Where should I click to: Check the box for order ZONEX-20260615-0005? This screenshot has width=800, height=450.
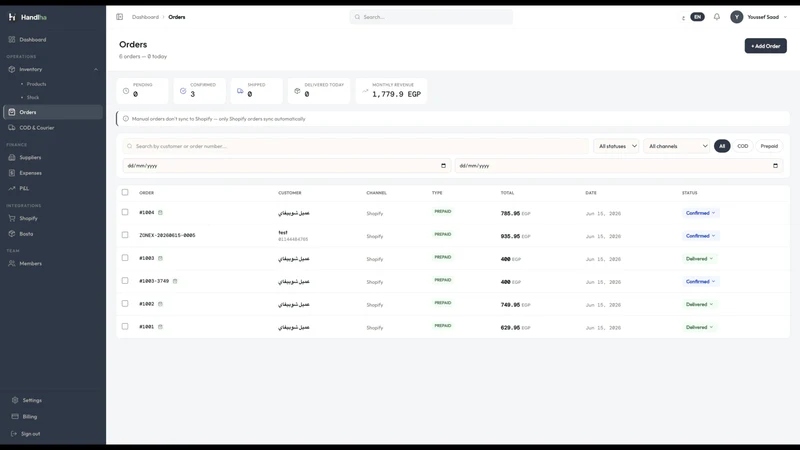pyautogui.click(x=125, y=235)
